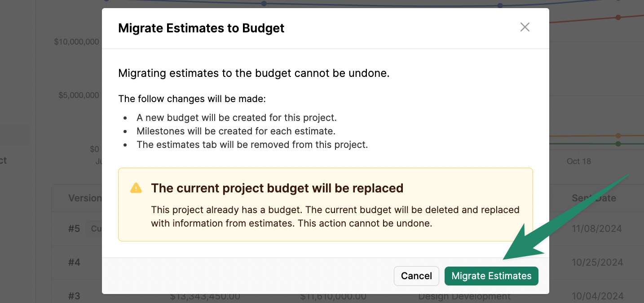This screenshot has width=644, height=303.
Task: Cancel the estimate migration
Action: [416, 276]
